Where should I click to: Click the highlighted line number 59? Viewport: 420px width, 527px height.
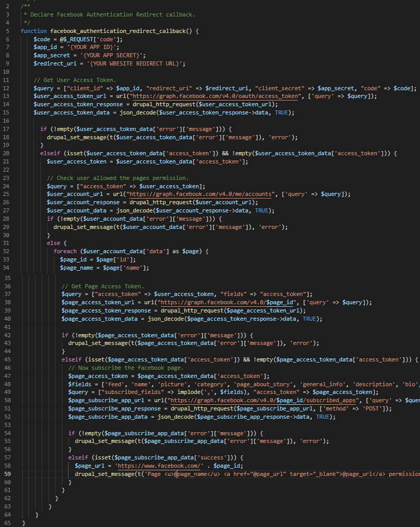(7, 474)
